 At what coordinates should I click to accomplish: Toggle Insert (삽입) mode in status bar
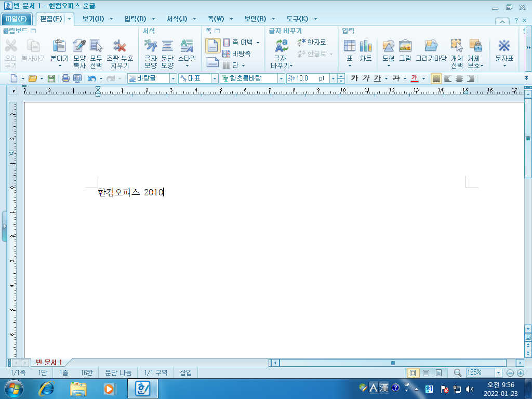coord(185,373)
